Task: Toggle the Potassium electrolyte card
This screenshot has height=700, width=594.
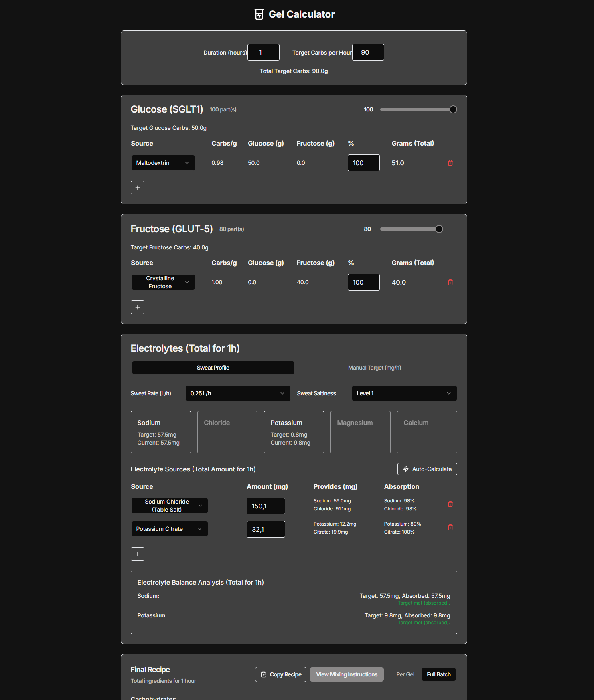Action: 294,432
